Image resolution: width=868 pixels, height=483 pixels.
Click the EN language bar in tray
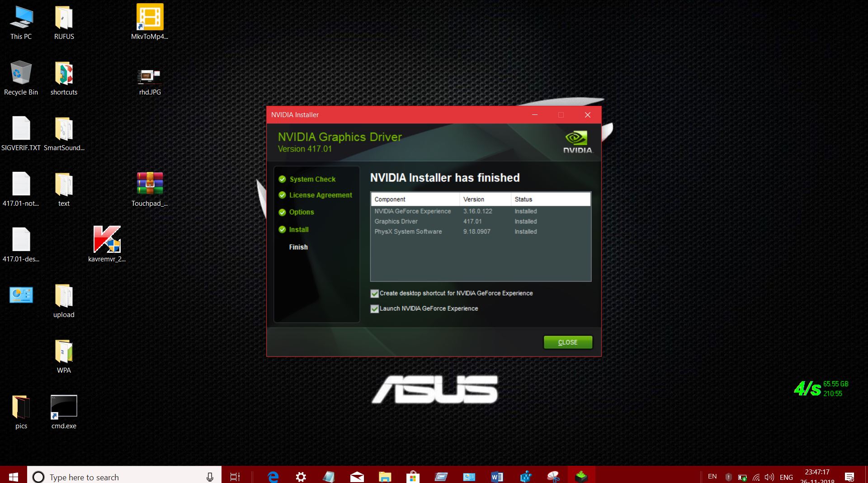click(x=712, y=476)
